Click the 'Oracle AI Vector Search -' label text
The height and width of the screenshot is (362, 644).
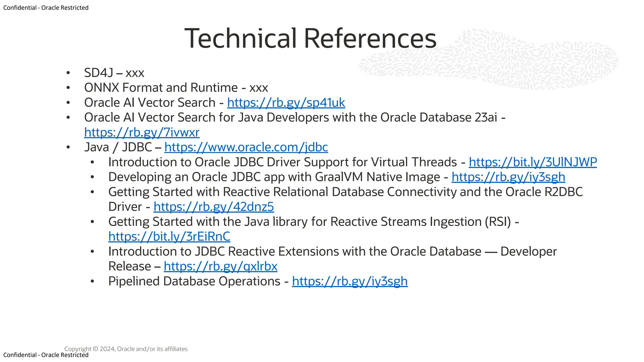(x=154, y=103)
